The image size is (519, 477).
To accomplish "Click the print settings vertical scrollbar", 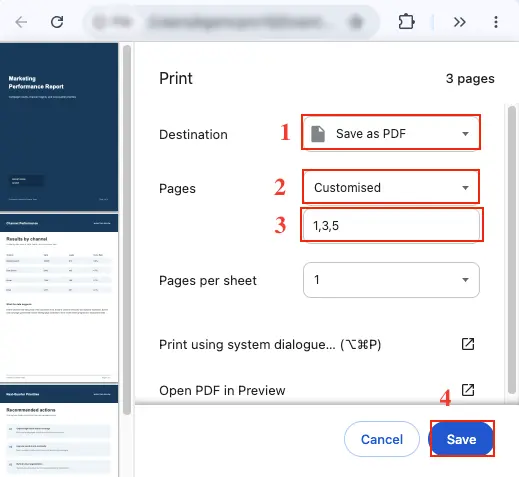I will (x=512, y=250).
